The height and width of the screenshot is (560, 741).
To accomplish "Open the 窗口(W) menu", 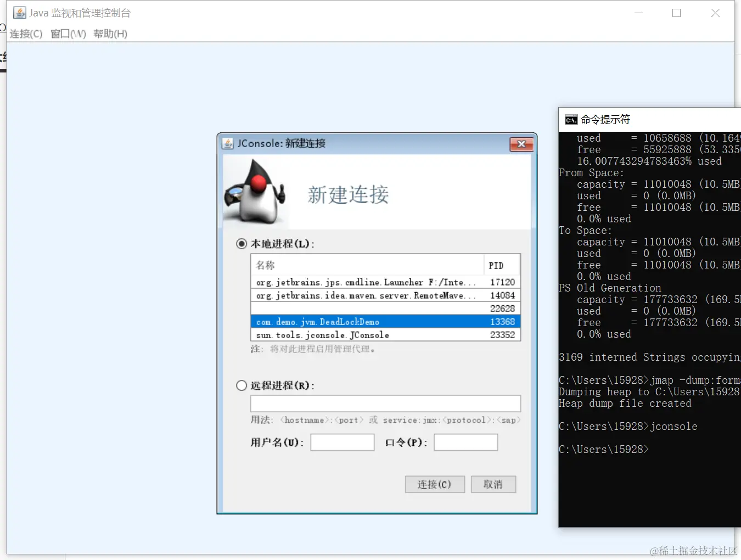I will point(68,33).
